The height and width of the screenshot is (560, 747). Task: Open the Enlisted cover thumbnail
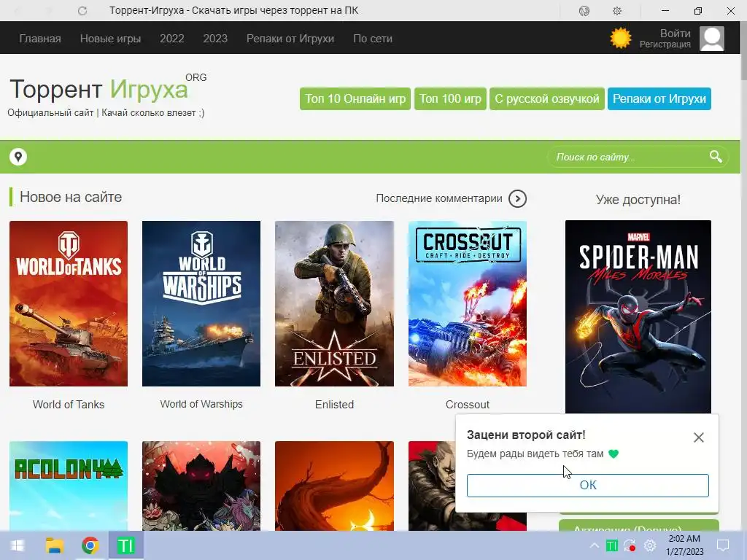click(334, 303)
